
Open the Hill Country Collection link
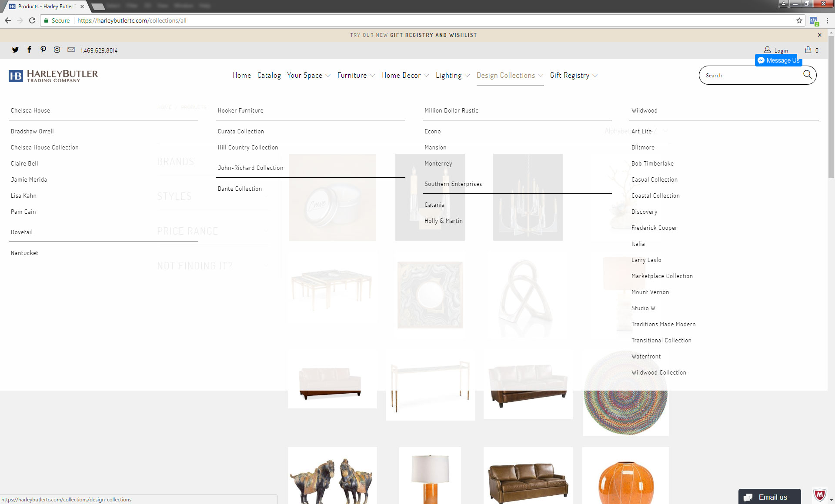248,147
